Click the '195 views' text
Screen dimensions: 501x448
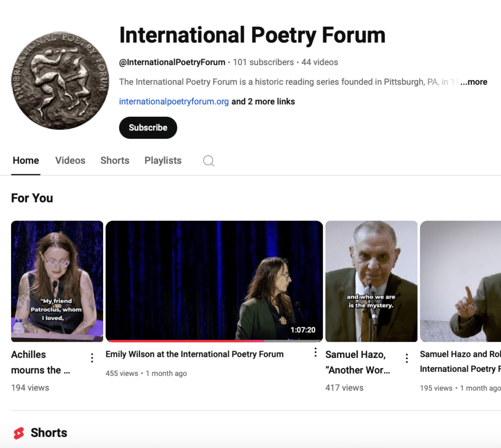[x=436, y=388]
